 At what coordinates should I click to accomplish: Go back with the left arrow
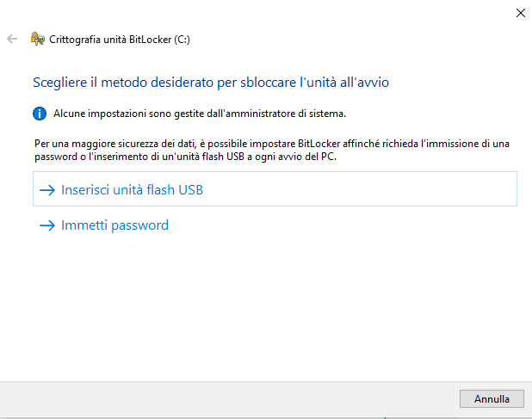coord(12,39)
